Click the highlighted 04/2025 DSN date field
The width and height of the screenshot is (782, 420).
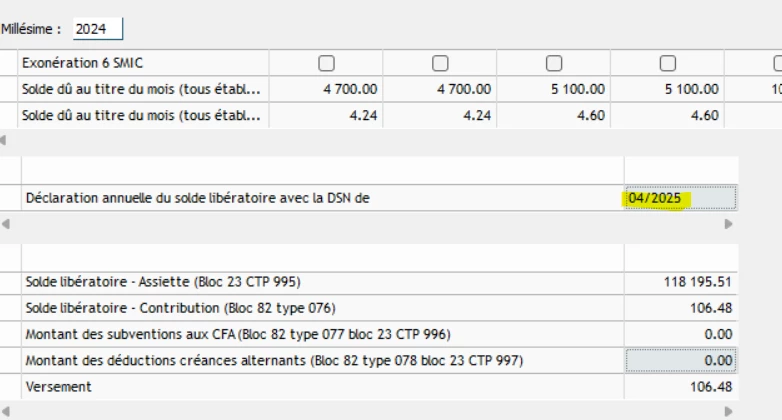680,198
